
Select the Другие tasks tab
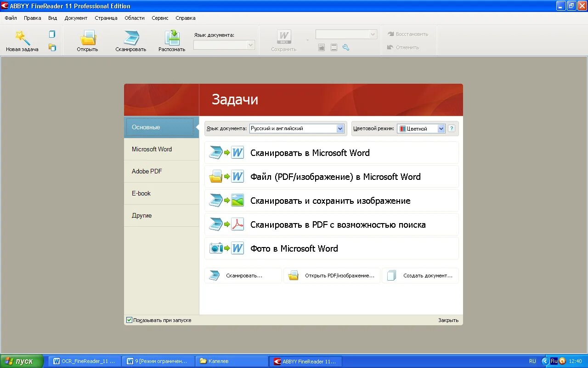(161, 215)
